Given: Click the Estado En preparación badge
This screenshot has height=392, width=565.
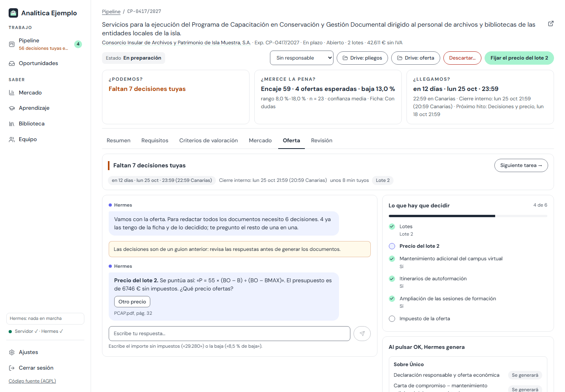Looking at the screenshot, I should [133, 58].
